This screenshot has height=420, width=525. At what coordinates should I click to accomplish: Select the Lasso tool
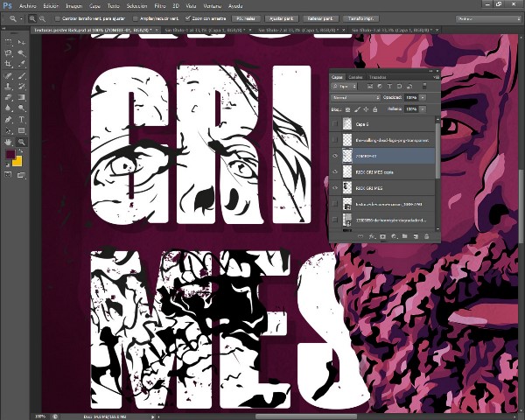tap(9, 52)
